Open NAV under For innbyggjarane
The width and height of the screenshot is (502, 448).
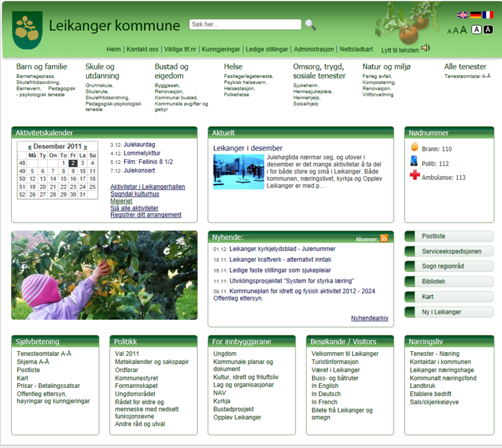click(x=220, y=393)
